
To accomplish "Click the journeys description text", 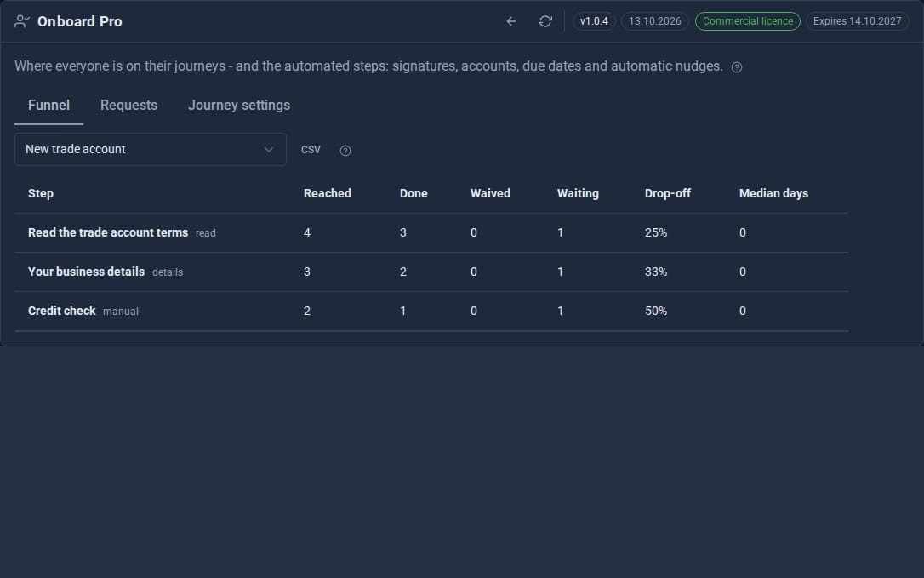I will point(368,66).
